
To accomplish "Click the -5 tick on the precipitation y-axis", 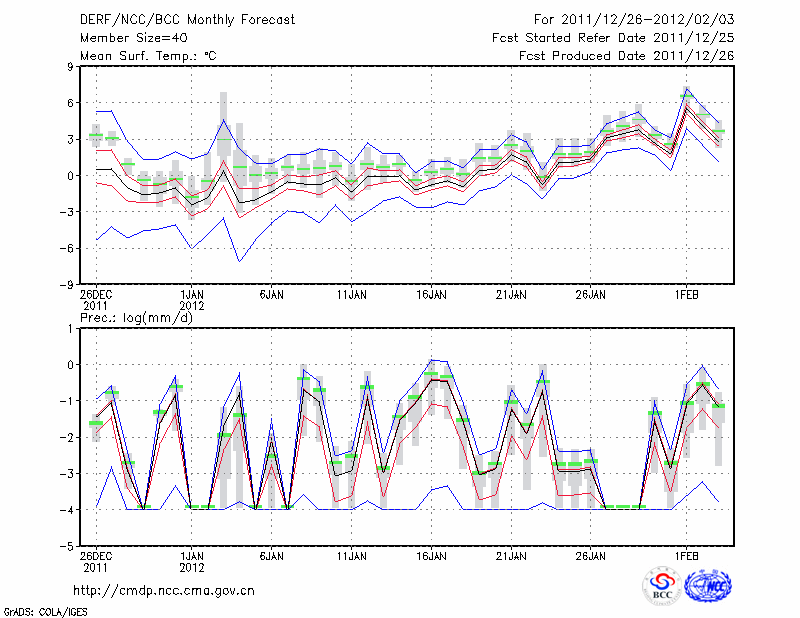I will click(x=67, y=546).
